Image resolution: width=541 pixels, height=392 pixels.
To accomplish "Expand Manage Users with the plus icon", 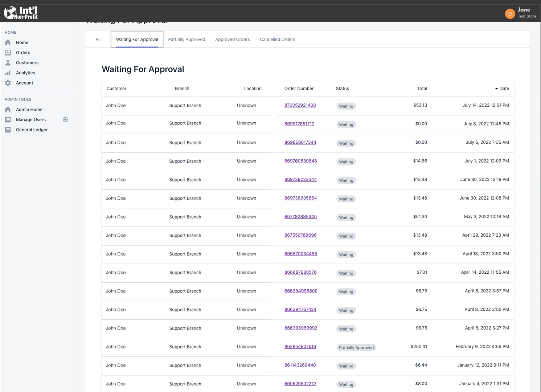I will coord(65,120).
